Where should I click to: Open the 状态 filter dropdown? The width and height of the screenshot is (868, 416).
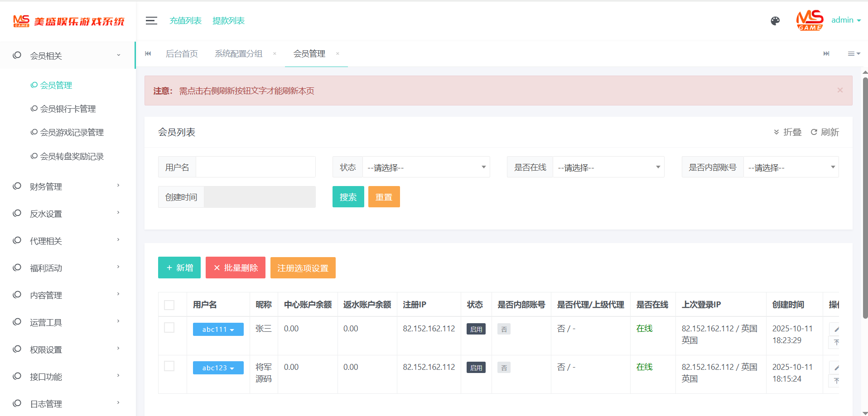(426, 167)
